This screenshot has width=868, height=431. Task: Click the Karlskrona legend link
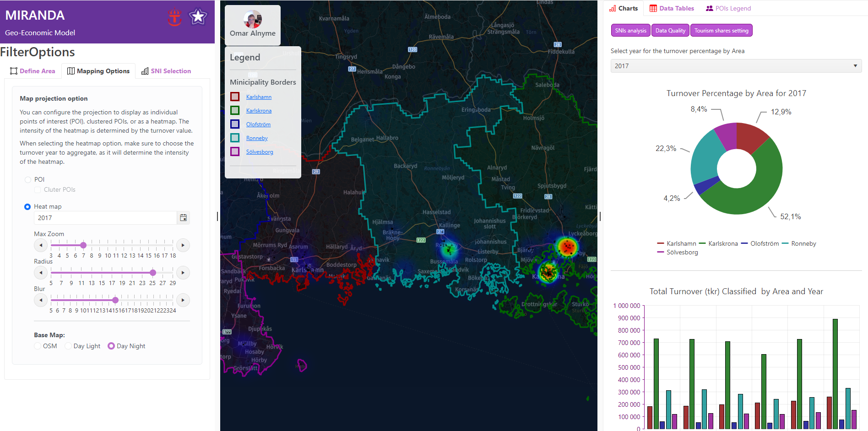pyautogui.click(x=259, y=111)
